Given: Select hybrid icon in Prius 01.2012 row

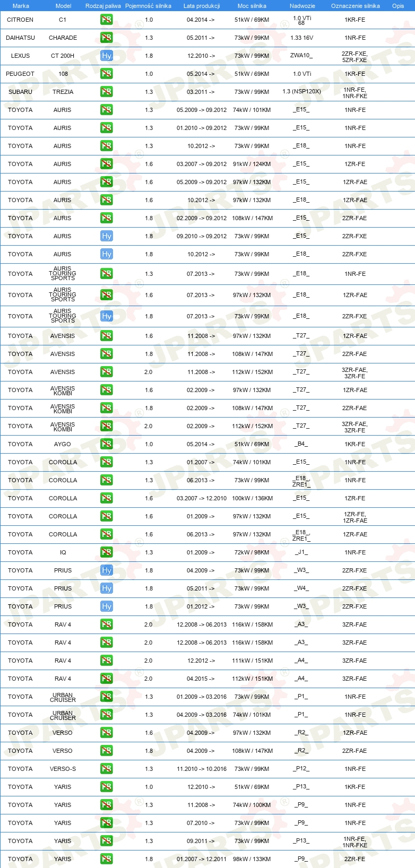Looking at the screenshot, I should pyautogui.click(x=107, y=606).
